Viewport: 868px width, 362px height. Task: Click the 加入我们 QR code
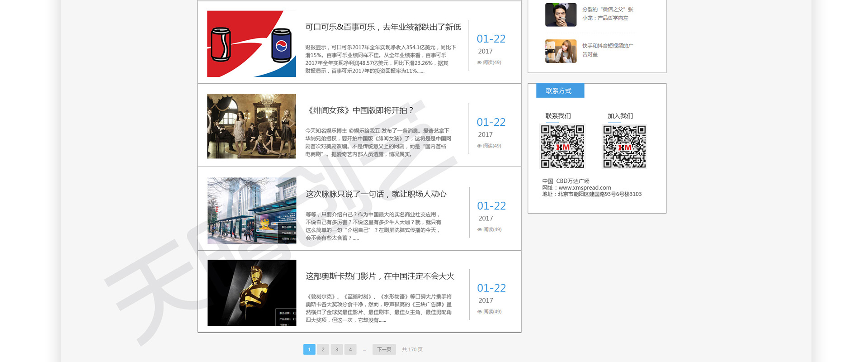(624, 147)
